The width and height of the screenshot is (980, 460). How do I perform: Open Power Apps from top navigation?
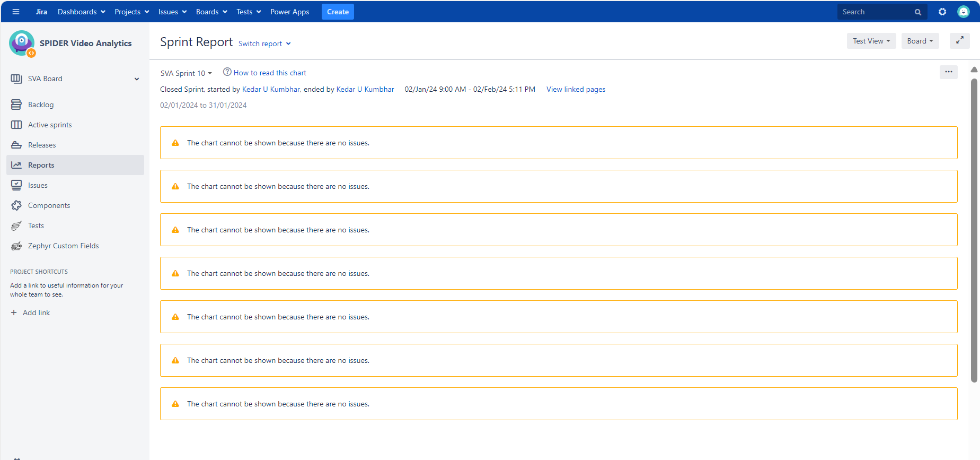click(x=289, y=12)
